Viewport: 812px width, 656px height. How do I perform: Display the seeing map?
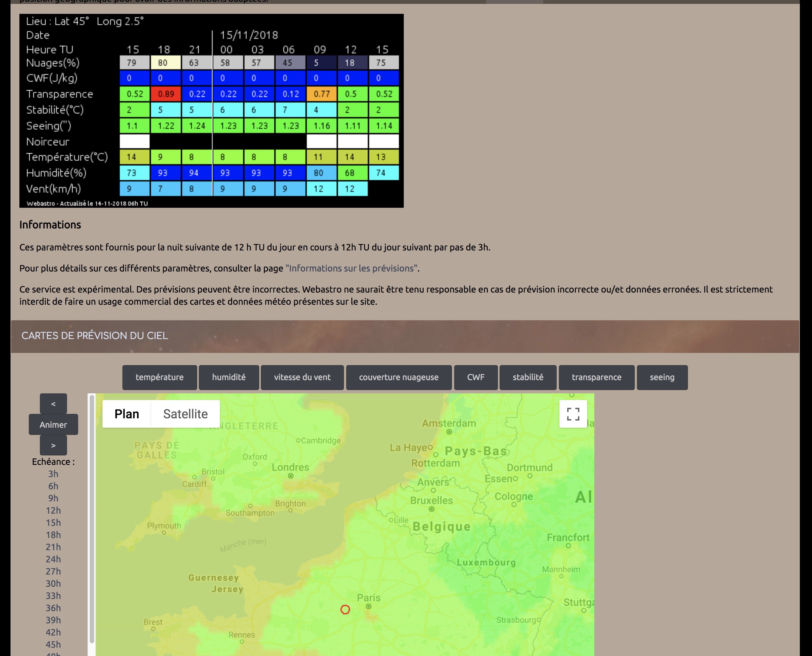662,377
